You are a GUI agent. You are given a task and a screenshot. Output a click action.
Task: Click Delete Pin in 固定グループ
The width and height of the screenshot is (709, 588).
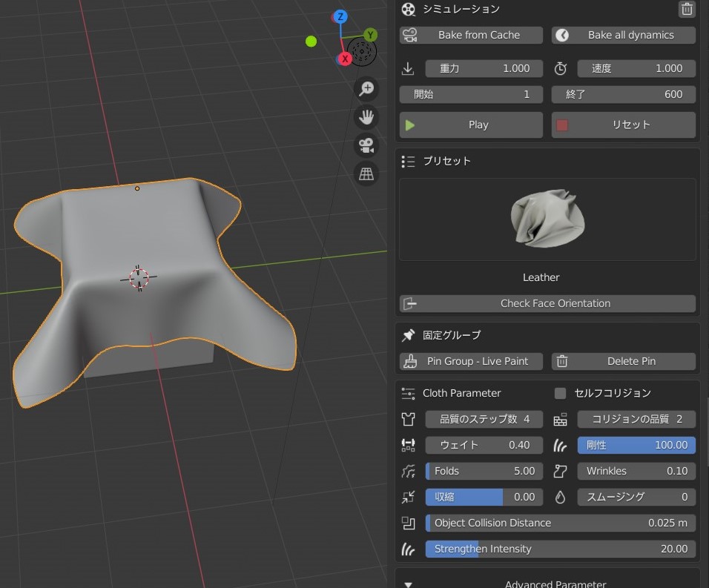pos(623,361)
